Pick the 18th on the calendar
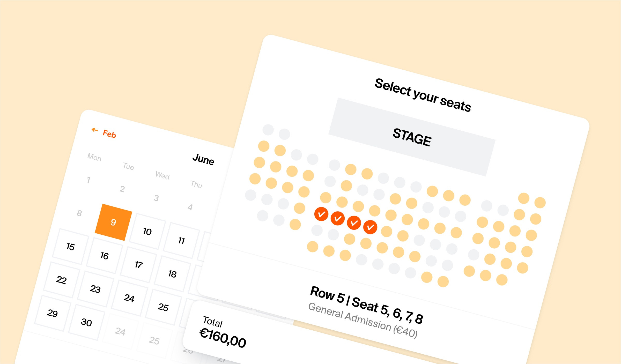This screenshot has height=364, width=621. point(172,274)
